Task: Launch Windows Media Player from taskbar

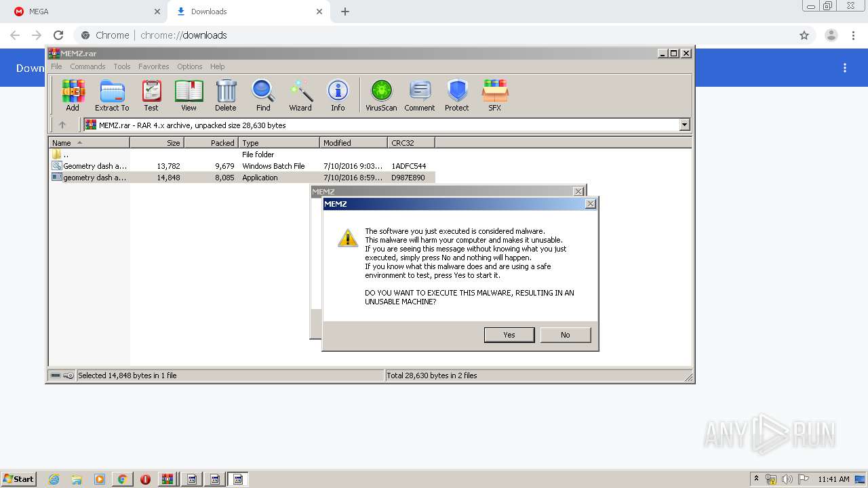Action: (100, 479)
